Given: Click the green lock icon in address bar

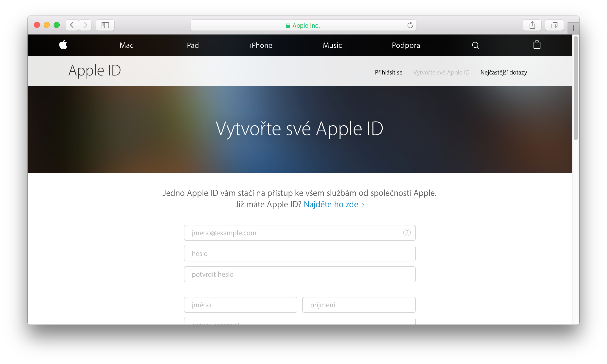Looking at the screenshot, I should [288, 25].
